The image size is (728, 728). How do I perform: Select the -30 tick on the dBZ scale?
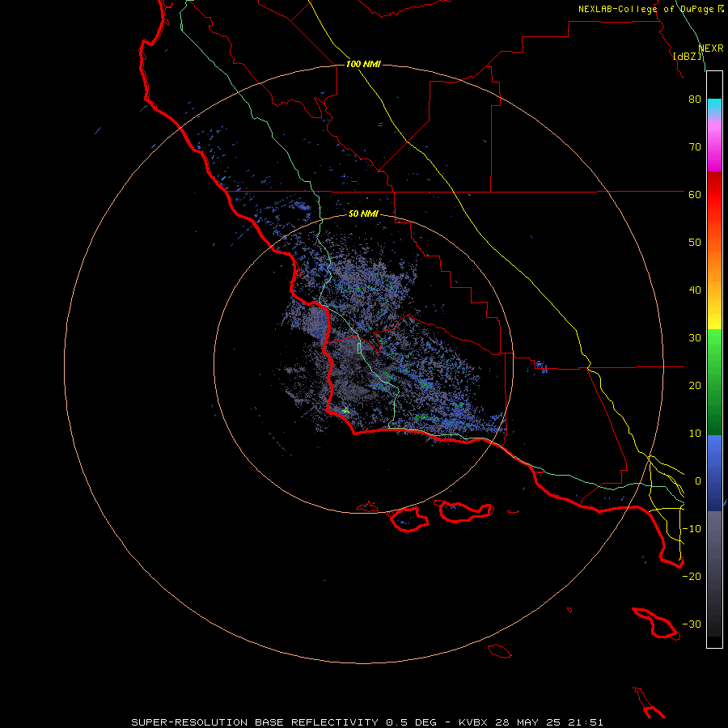click(692, 624)
